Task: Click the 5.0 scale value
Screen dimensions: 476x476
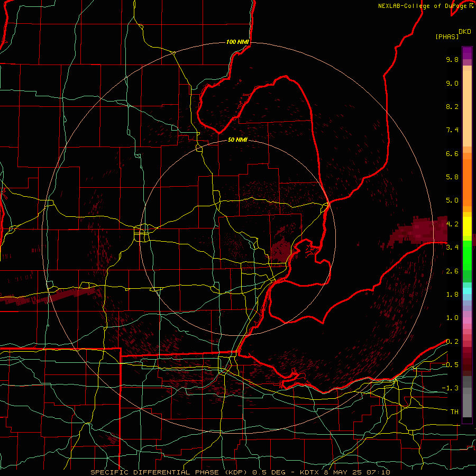Action: pyautogui.click(x=452, y=200)
